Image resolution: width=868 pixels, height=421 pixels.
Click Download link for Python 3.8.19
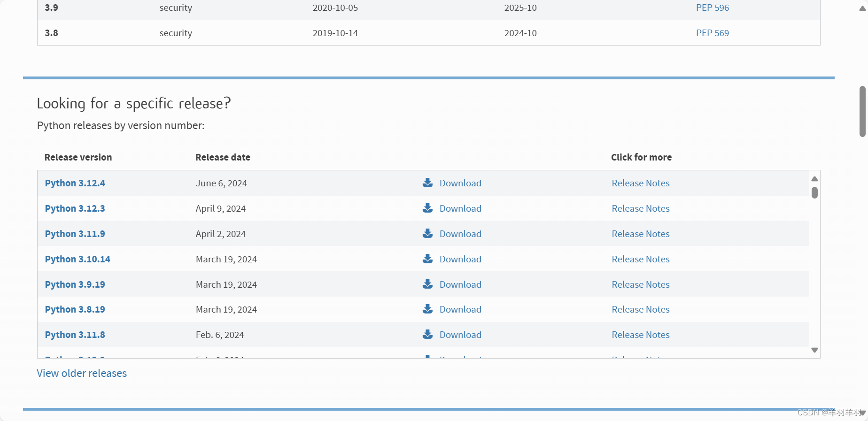tap(460, 309)
